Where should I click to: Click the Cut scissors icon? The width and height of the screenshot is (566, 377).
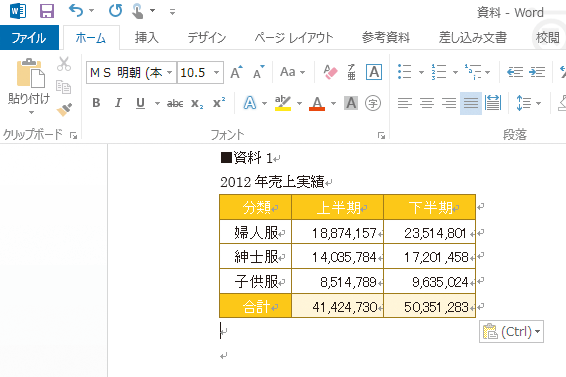pos(64,64)
